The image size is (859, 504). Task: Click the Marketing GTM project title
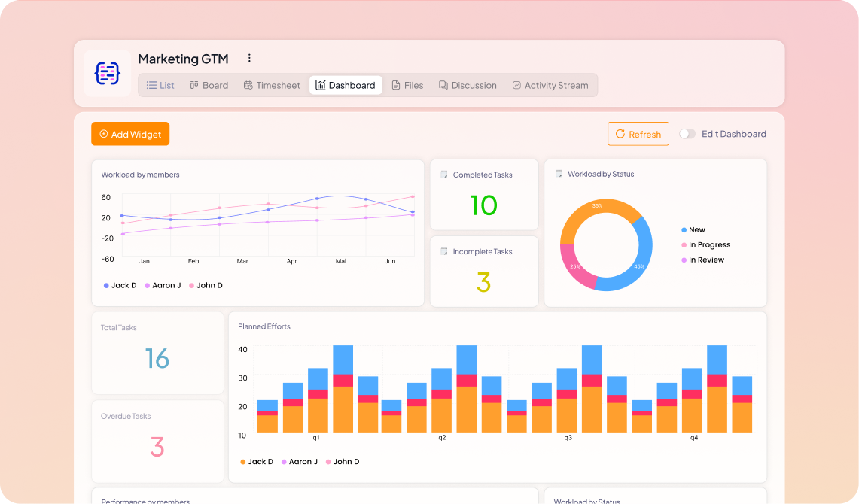pyautogui.click(x=183, y=59)
